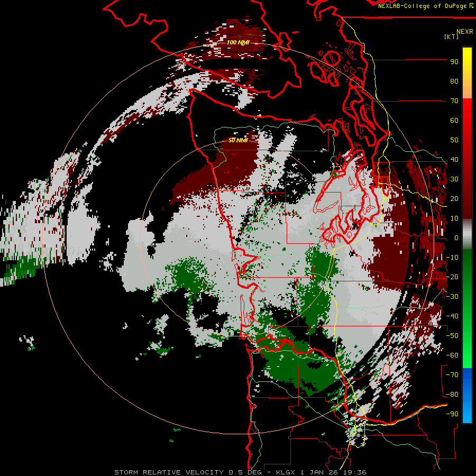Image resolution: width=476 pixels, height=476 pixels.
Task: Click the -10 value on the velocity scale
Action: [452, 258]
